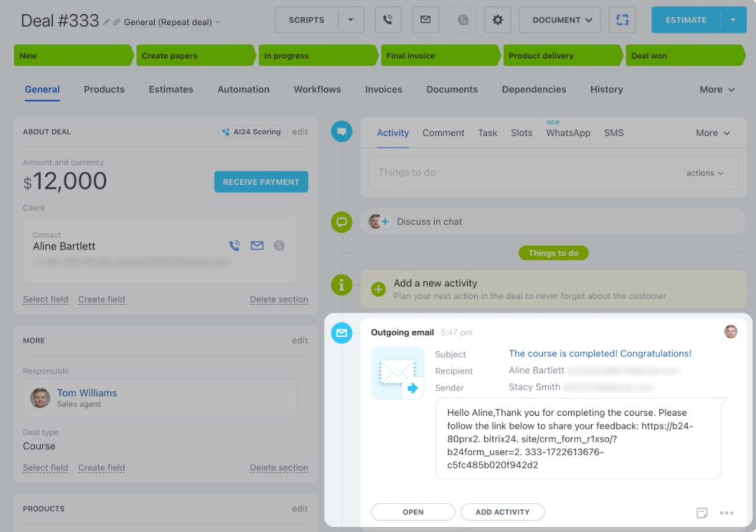Viewport: 756px width, 532px height.
Task: Expand the Scripts dropdown arrow
Action: pyautogui.click(x=351, y=20)
